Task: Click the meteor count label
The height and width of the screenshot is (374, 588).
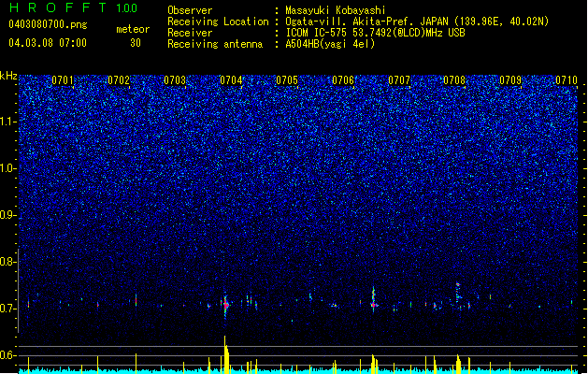Action: coord(133,29)
